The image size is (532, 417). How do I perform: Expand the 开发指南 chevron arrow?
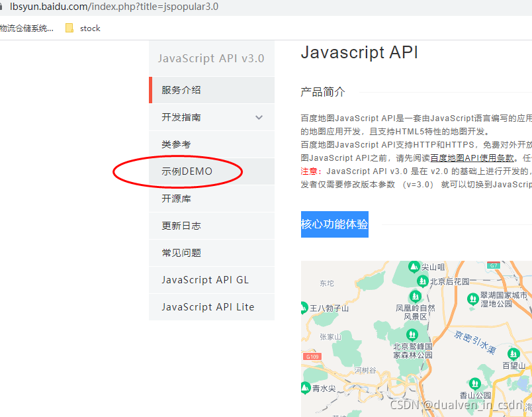click(x=259, y=117)
